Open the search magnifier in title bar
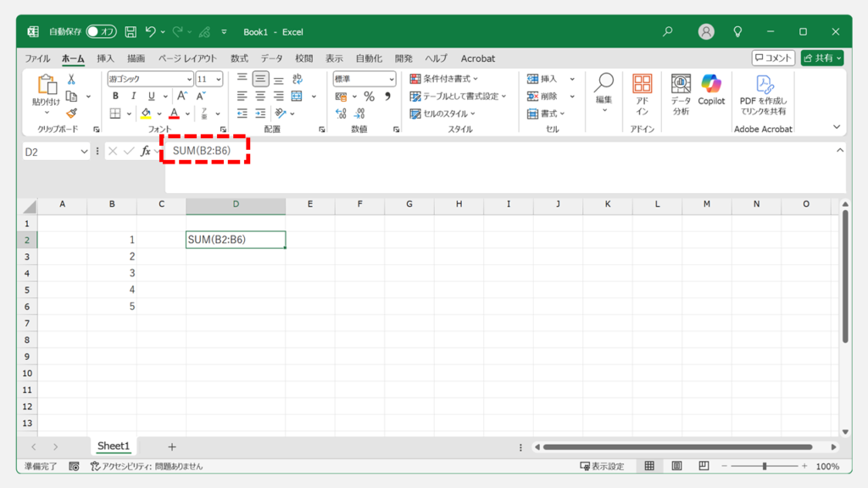Screen dimensions: 868x488 point(668,31)
